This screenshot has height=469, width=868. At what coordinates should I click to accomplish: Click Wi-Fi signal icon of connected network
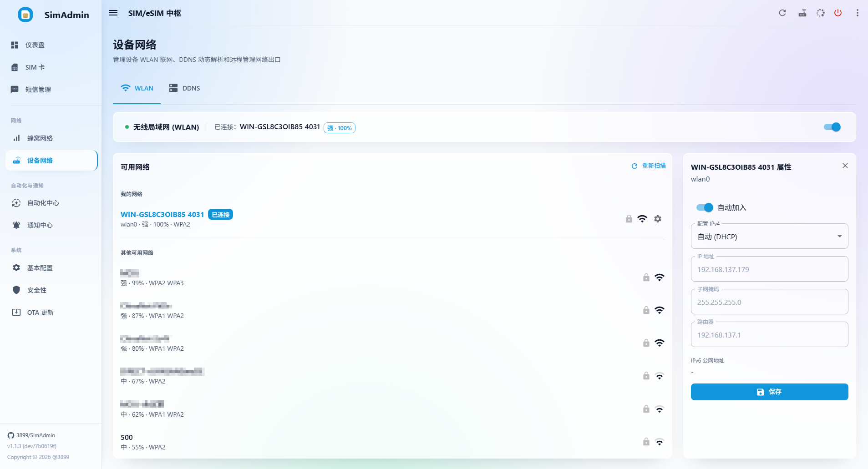(642, 219)
